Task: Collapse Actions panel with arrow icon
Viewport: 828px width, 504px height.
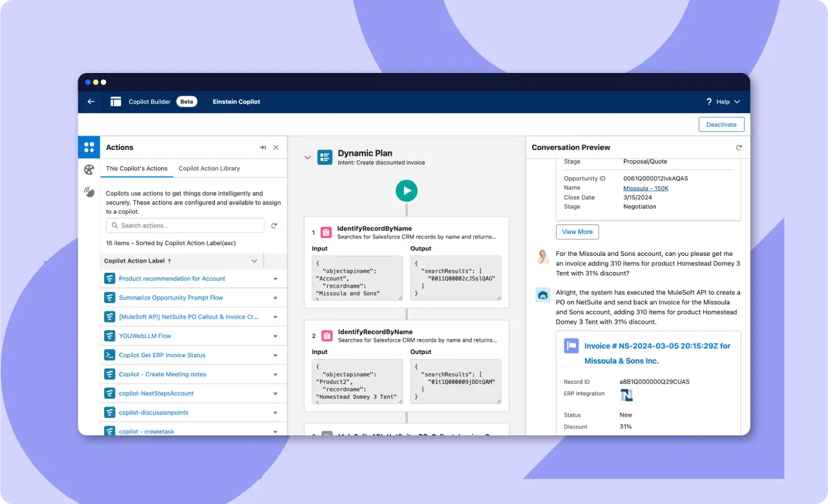Action: [x=262, y=147]
